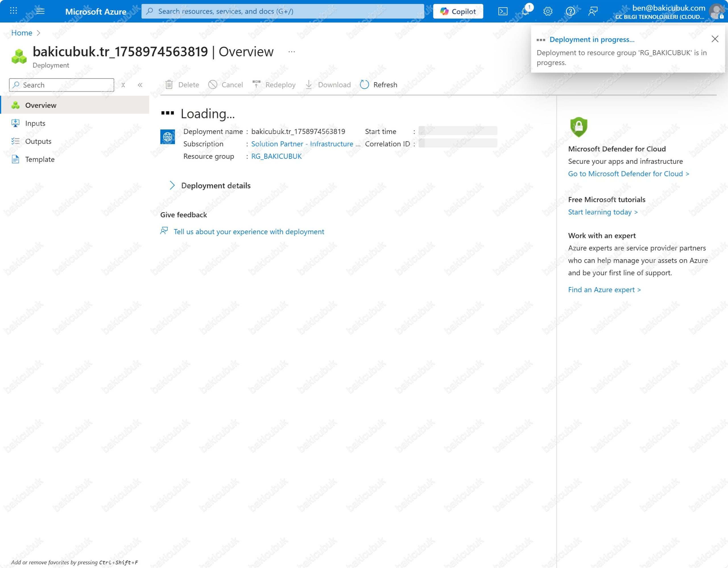Open the help and support icon
Image resolution: width=728 pixels, height=568 pixels.
570,11
